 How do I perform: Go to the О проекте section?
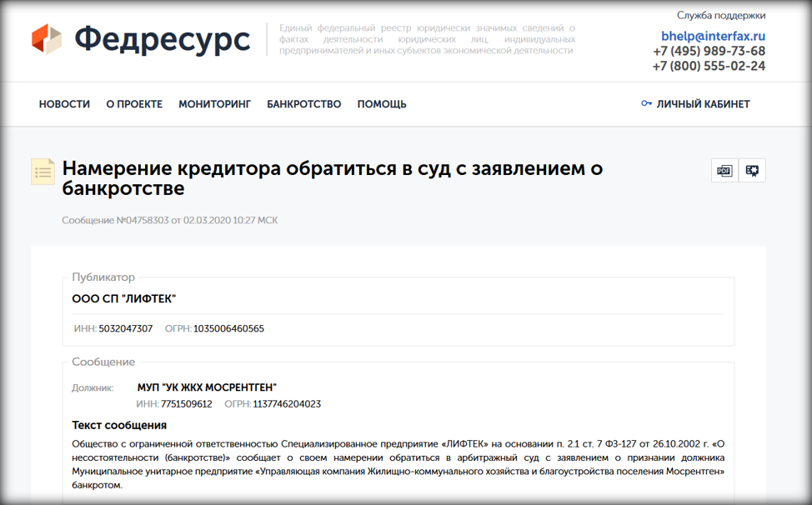point(134,104)
